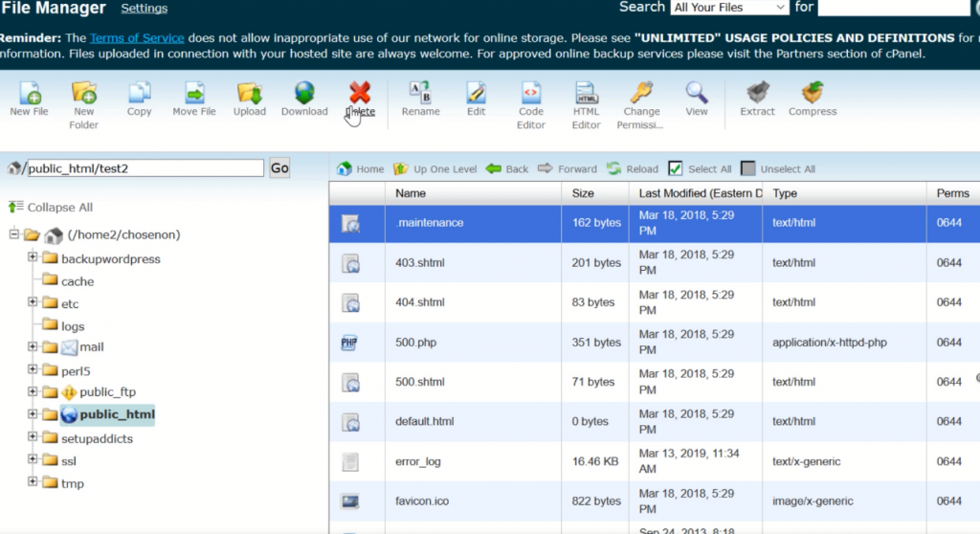Open the Upload tool
Viewport: 980px width, 534px height.
click(x=250, y=93)
